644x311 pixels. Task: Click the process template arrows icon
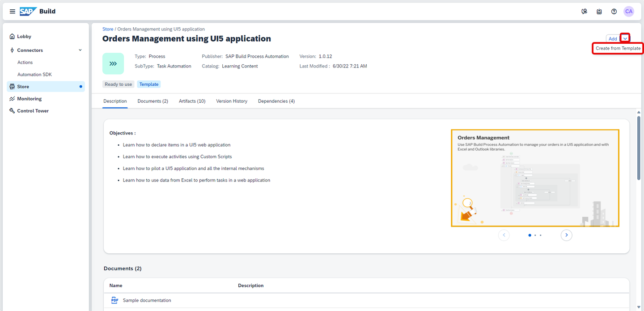click(x=113, y=63)
